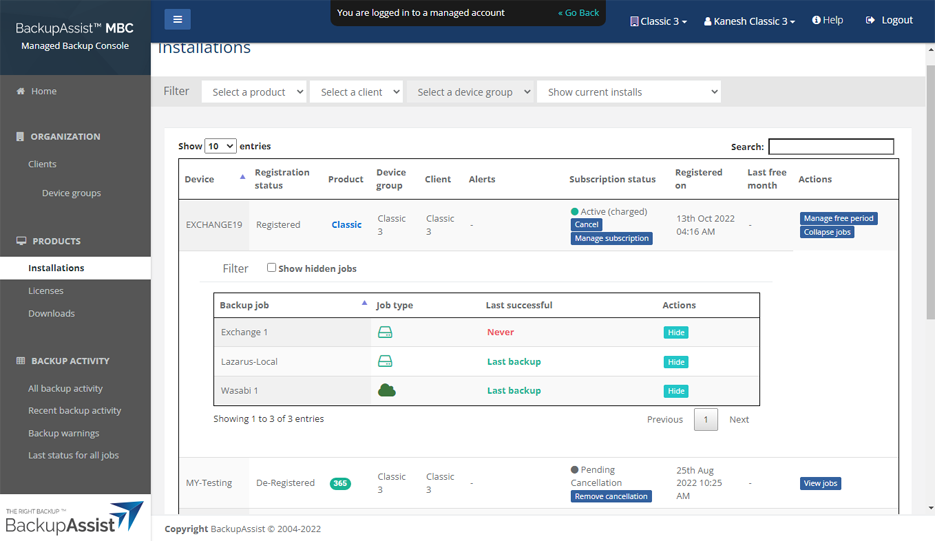
Task: Hide the Lazarus-Local backup job
Action: pyautogui.click(x=676, y=362)
